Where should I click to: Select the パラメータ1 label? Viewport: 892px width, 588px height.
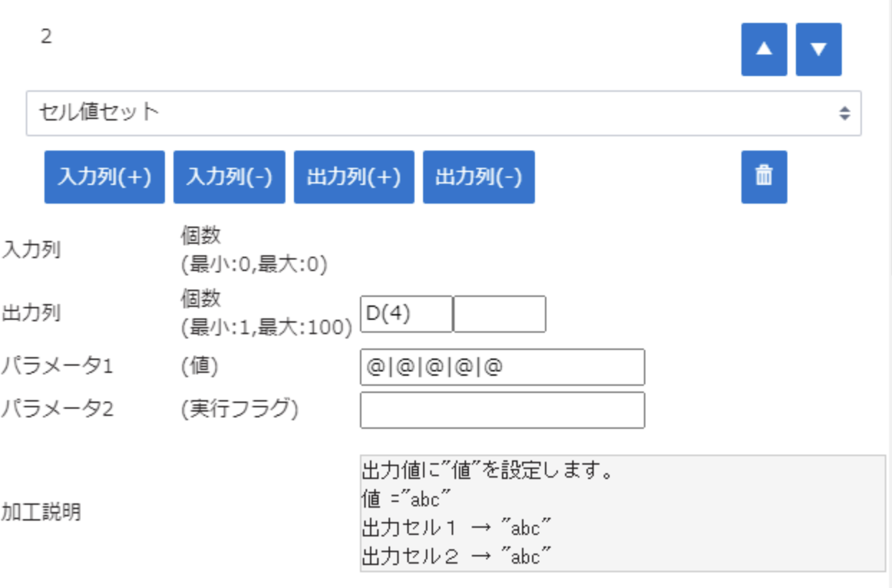click(x=57, y=366)
